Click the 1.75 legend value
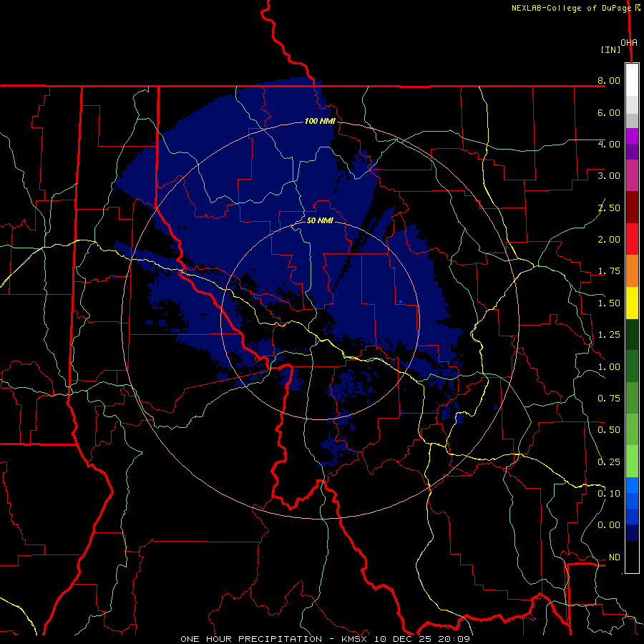The height and width of the screenshot is (644, 644). (x=609, y=271)
